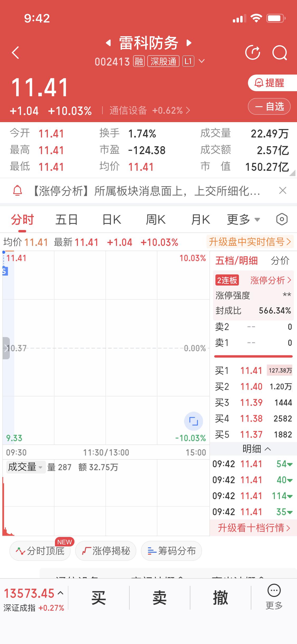The image size is (297, 644).
Task: Switch to 月K chart tab
Action: pyautogui.click(x=201, y=220)
